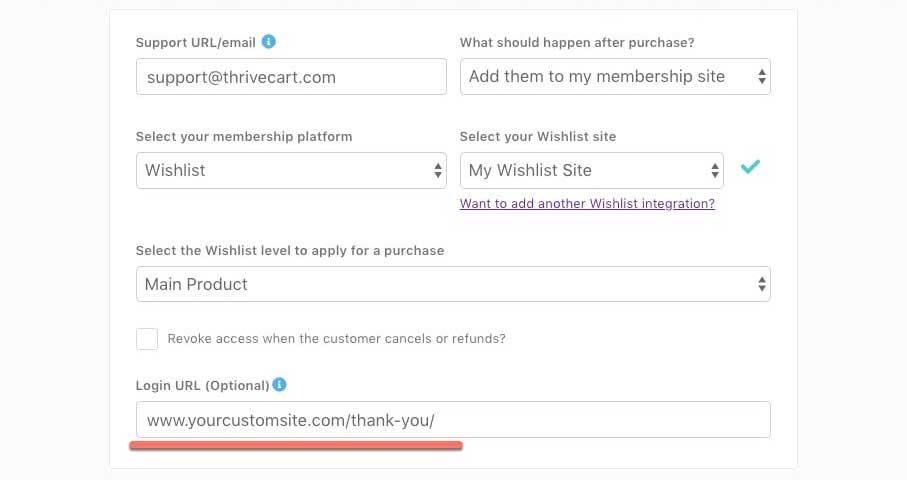907x480 pixels.
Task: Click the info icon next to Login URL
Action: pos(280,385)
